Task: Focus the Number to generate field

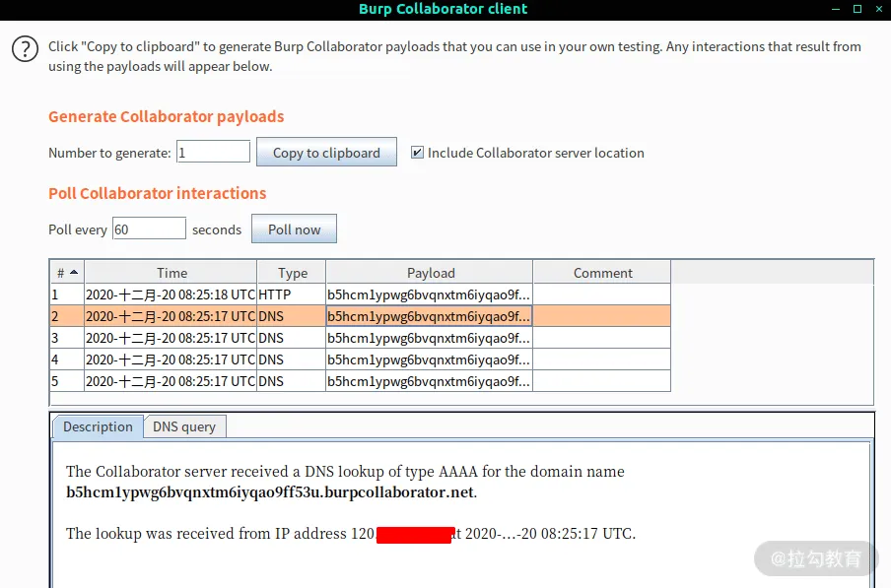Action: click(213, 152)
